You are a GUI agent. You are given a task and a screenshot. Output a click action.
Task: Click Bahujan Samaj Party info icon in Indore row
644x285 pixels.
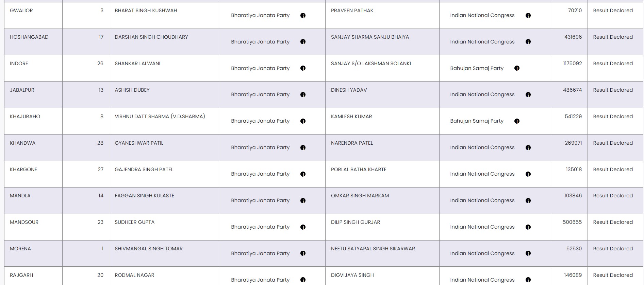517,68
